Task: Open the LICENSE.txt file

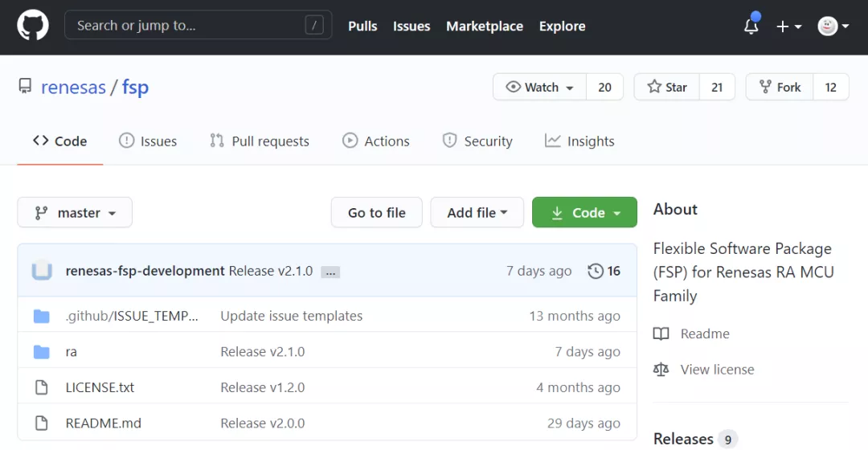Action: point(100,387)
